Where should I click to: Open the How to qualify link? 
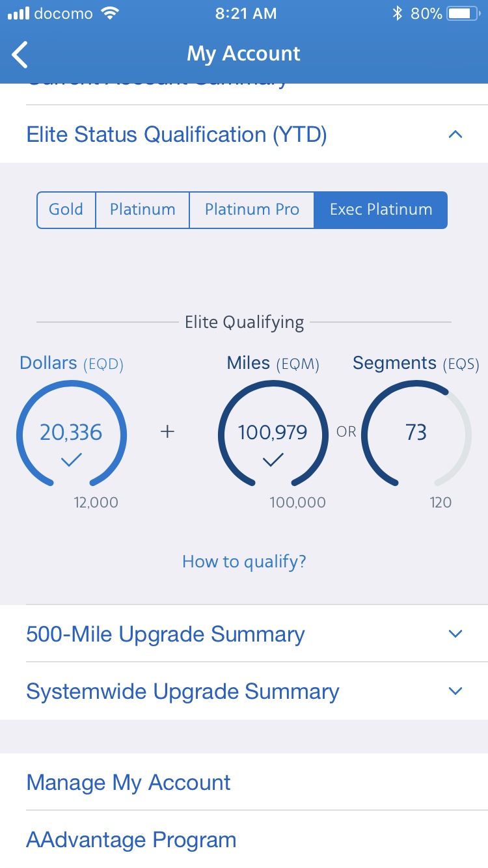point(244,562)
